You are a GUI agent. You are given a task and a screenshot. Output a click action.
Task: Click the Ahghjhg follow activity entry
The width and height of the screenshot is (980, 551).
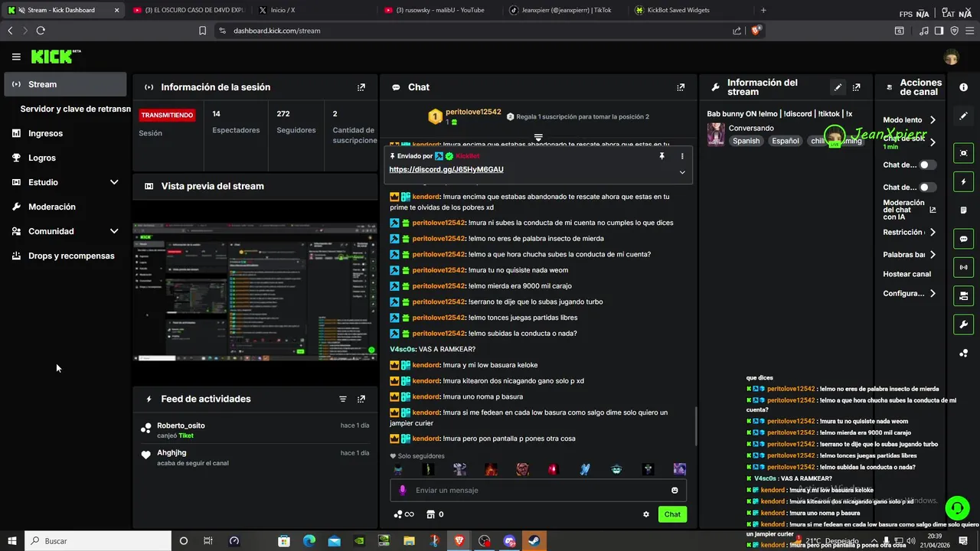[255, 458]
